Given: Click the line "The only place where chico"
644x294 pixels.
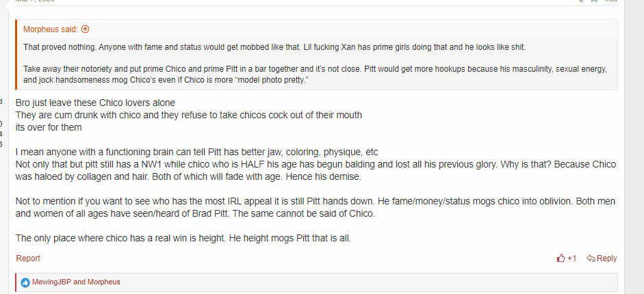Looking at the screenshot, I should coord(183,238).
